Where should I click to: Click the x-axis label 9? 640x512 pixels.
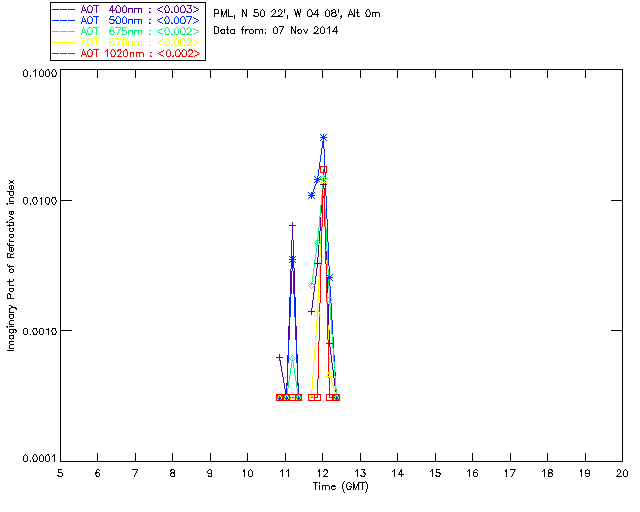210,473
